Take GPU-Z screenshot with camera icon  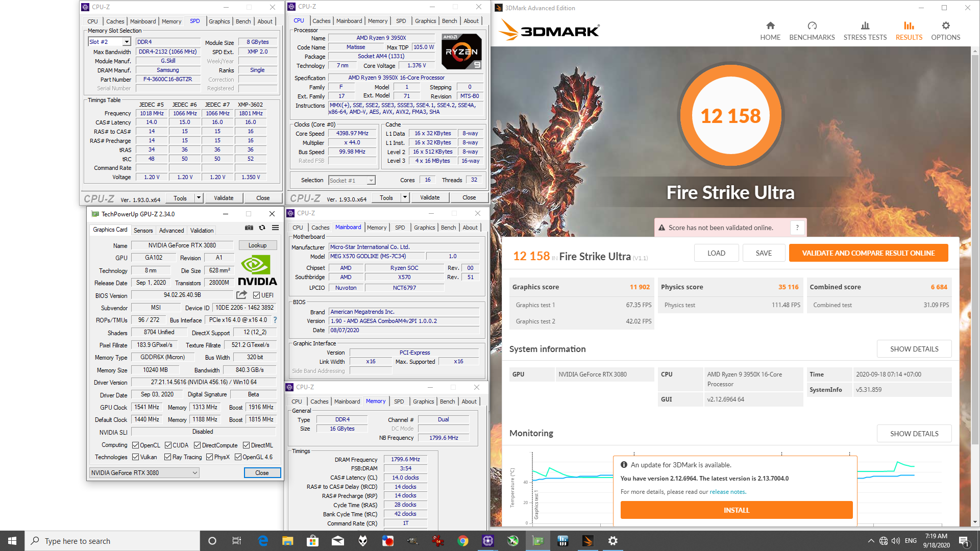(x=249, y=228)
